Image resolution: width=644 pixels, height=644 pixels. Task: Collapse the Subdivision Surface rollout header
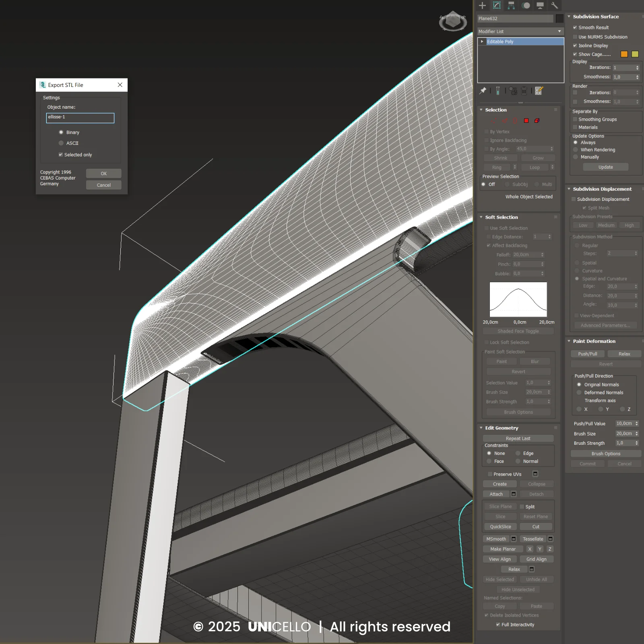tap(596, 17)
